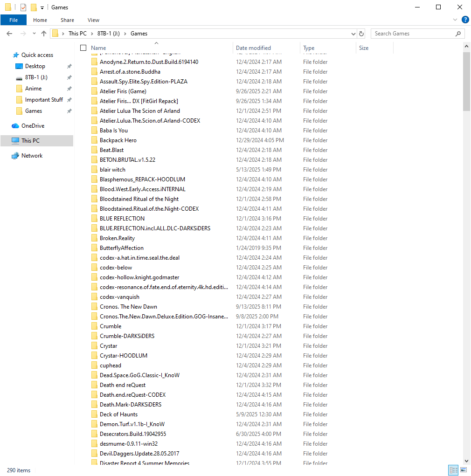Switch to details view layout icon
471x476 pixels.
(x=454, y=470)
